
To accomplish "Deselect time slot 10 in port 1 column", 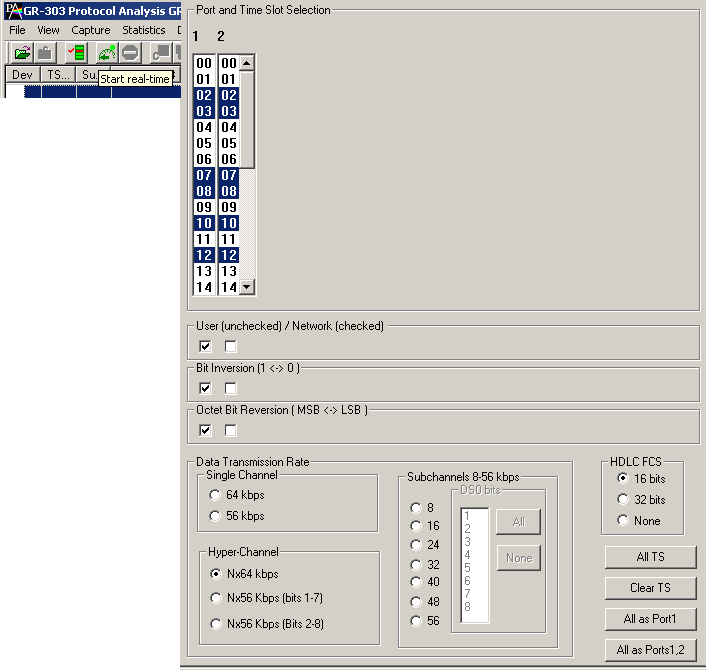I will [x=204, y=223].
